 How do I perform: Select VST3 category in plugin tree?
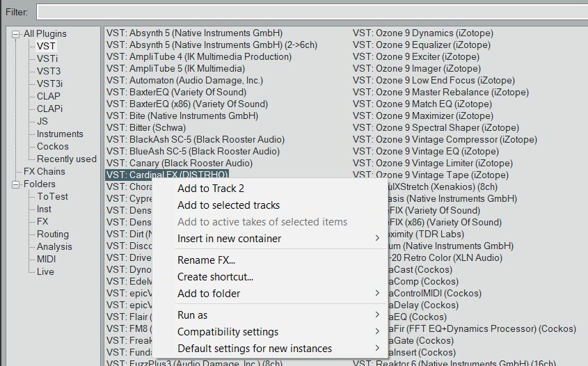coord(49,71)
